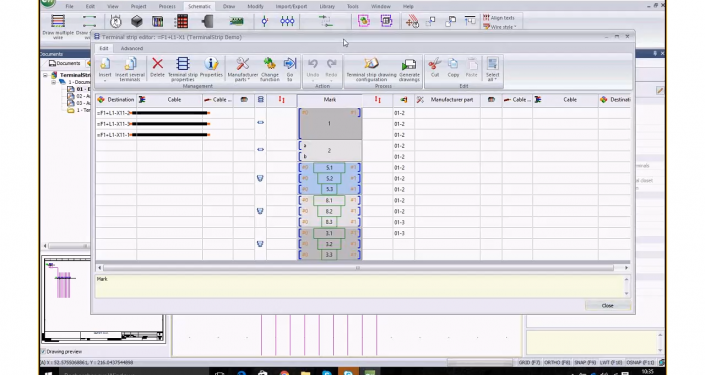This screenshot has height=375, width=705.
Task: Open the Manufacturer parts dropdown
Action: pos(243,69)
